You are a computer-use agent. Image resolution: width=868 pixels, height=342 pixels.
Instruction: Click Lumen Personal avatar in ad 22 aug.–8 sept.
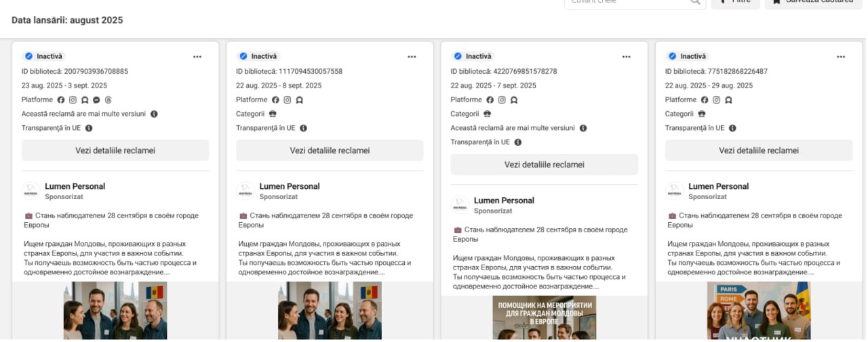point(245,191)
